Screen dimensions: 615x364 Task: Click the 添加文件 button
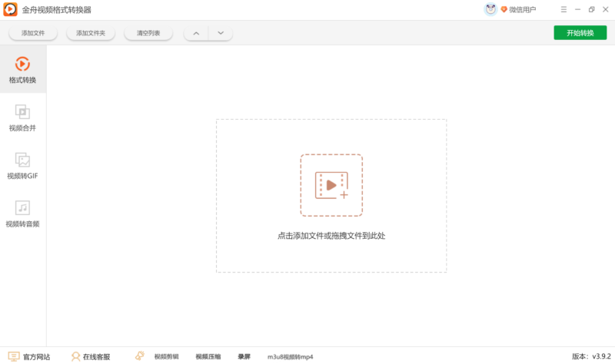33,33
